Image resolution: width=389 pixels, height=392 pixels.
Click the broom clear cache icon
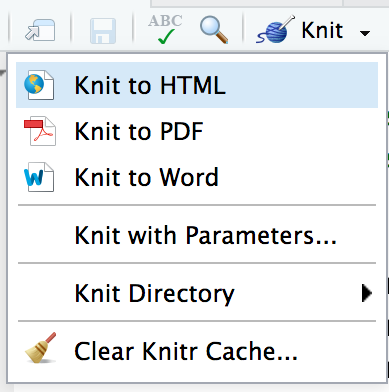(x=41, y=347)
